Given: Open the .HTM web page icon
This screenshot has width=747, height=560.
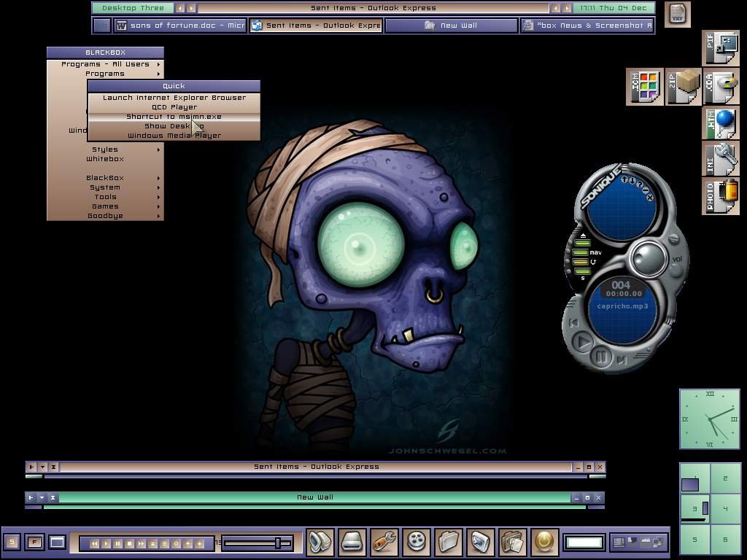Looking at the screenshot, I should [720, 123].
